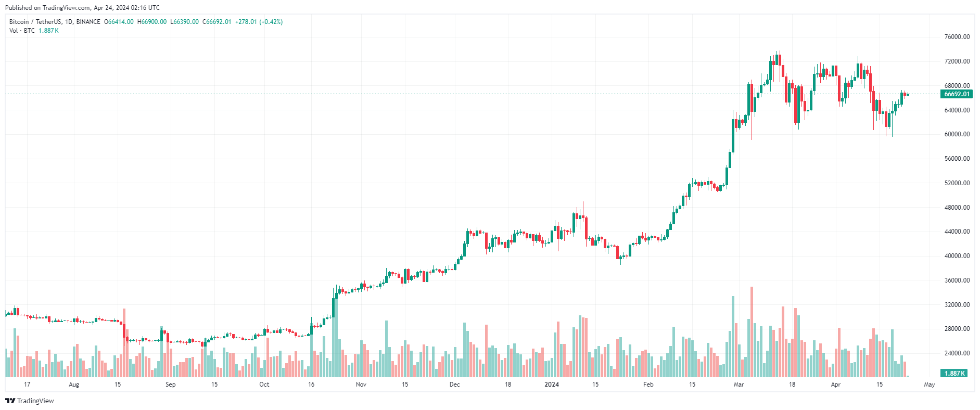Click the tallest red volume bar in March
Screen dimensions: 980x410
click(752, 332)
